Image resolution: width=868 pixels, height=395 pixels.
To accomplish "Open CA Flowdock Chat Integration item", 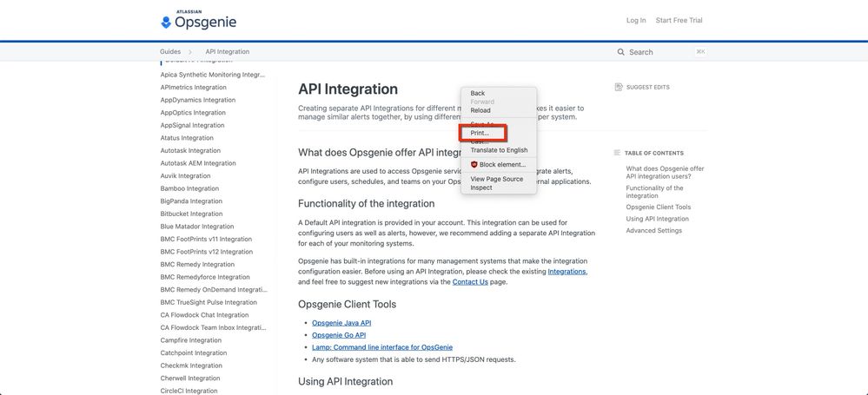I will tap(205, 315).
